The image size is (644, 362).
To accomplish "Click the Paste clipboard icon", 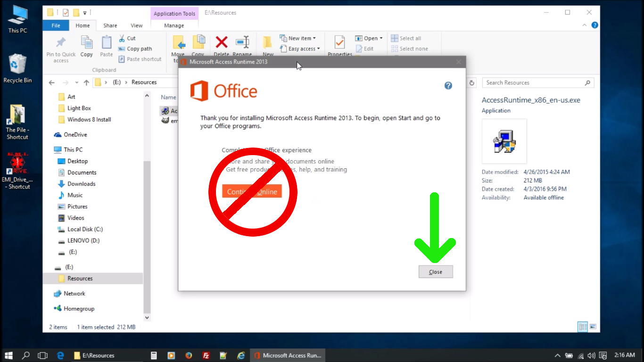I will click(x=107, y=46).
